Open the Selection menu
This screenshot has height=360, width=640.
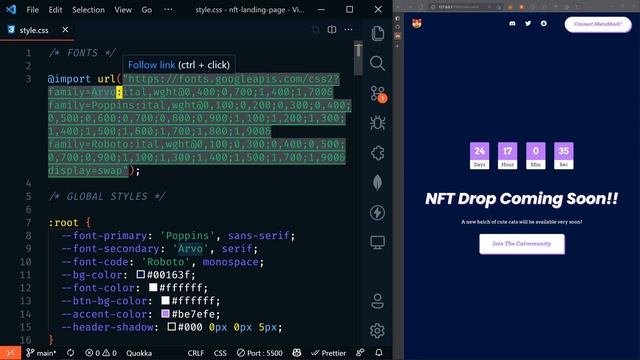tap(88, 10)
